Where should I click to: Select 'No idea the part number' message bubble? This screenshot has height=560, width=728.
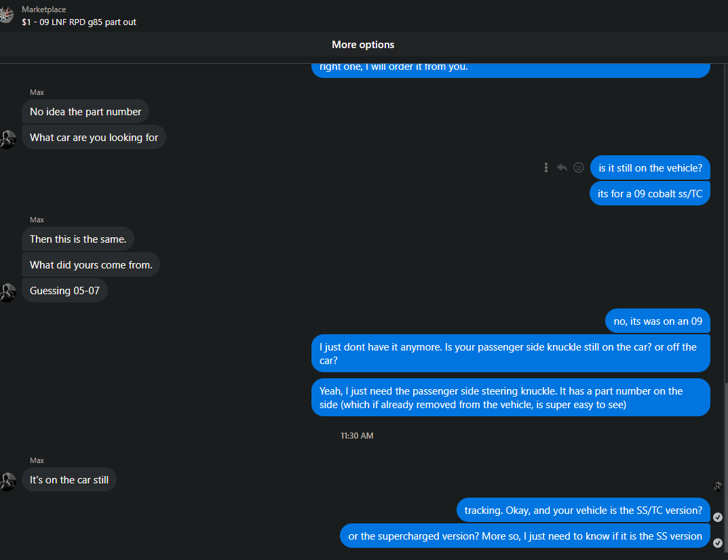pyautogui.click(x=85, y=112)
